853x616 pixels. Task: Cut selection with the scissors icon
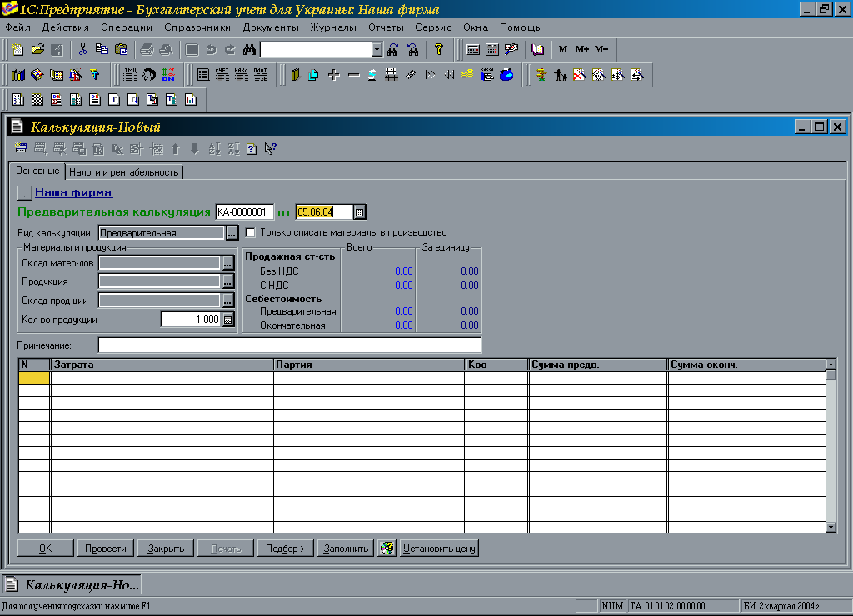pyautogui.click(x=82, y=50)
